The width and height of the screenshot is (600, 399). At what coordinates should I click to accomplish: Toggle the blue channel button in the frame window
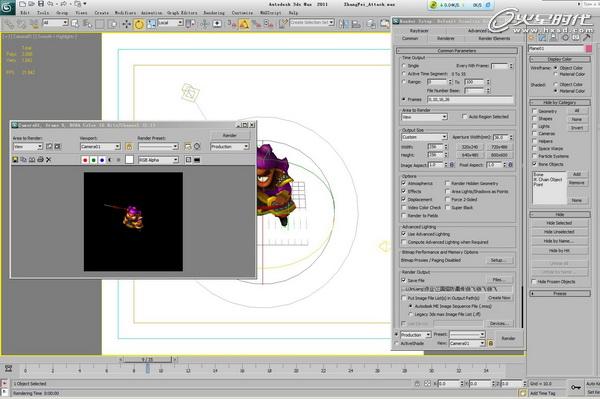(x=102, y=160)
